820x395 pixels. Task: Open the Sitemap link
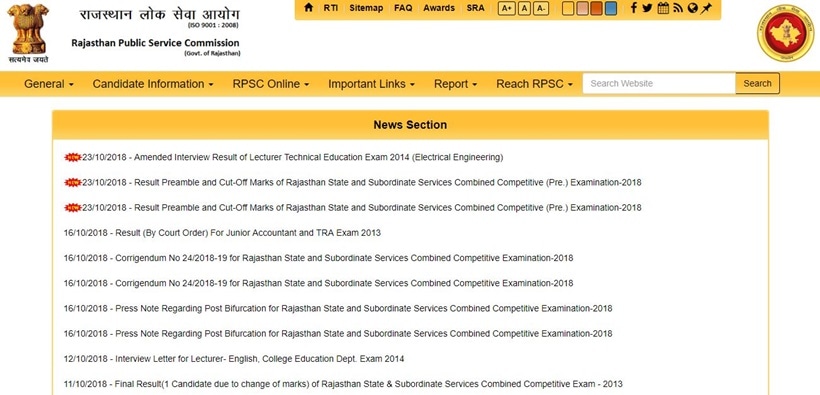(366, 8)
